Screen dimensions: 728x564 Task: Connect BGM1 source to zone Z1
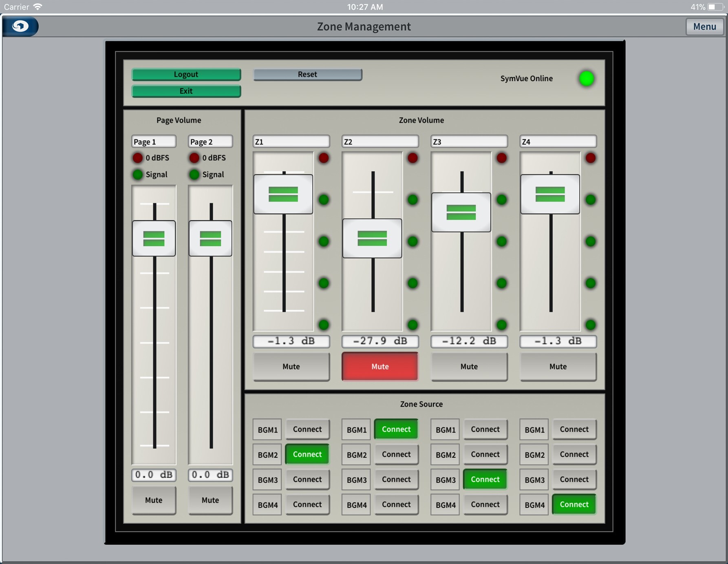tap(307, 429)
